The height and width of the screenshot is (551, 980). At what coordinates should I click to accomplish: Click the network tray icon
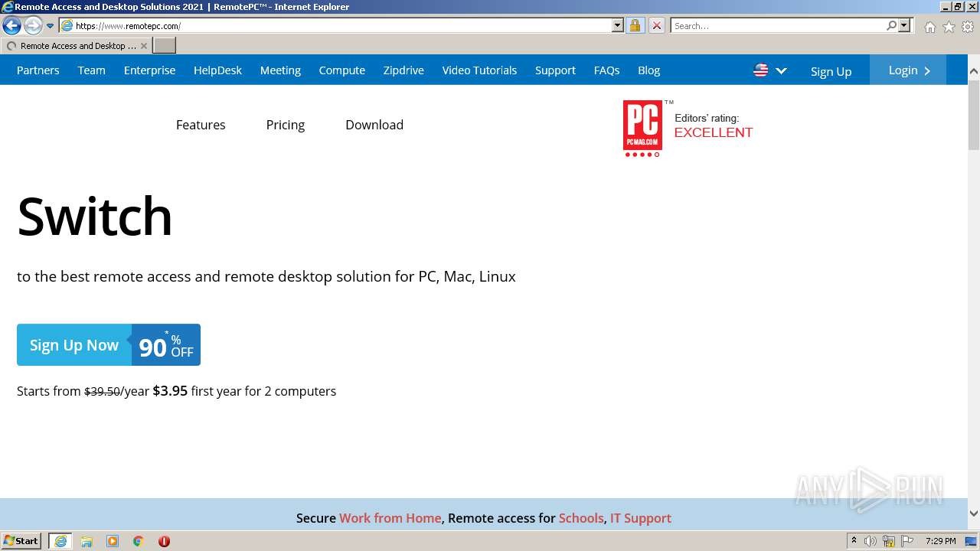pos(889,541)
